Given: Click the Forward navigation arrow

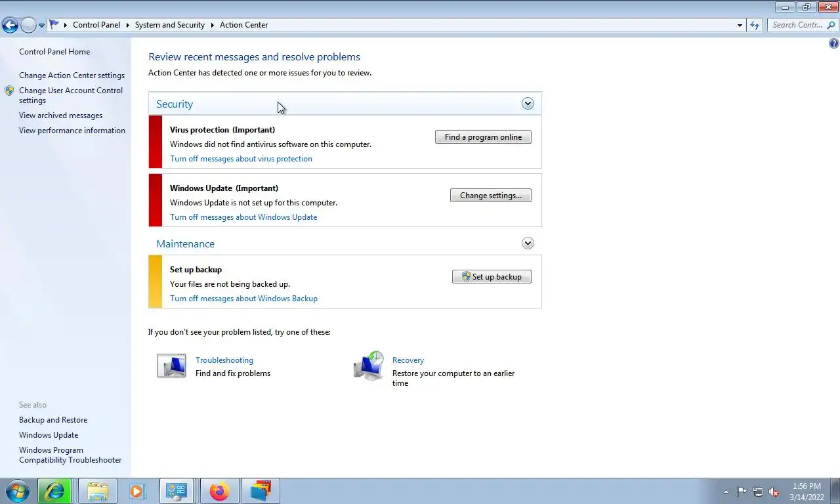Looking at the screenshot, I should pyautogui.click(x=28, y=26).
